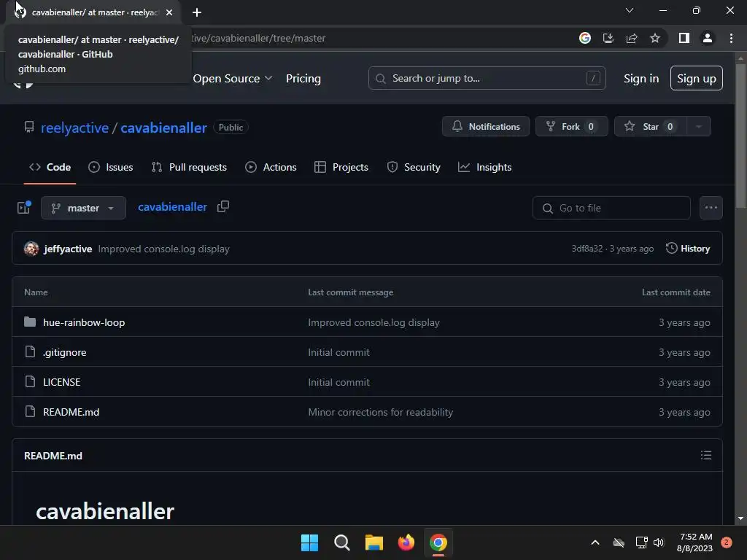Open the reelyactive owner link
The width and height of the screenshot is (747, 560).
click(75, 128)
